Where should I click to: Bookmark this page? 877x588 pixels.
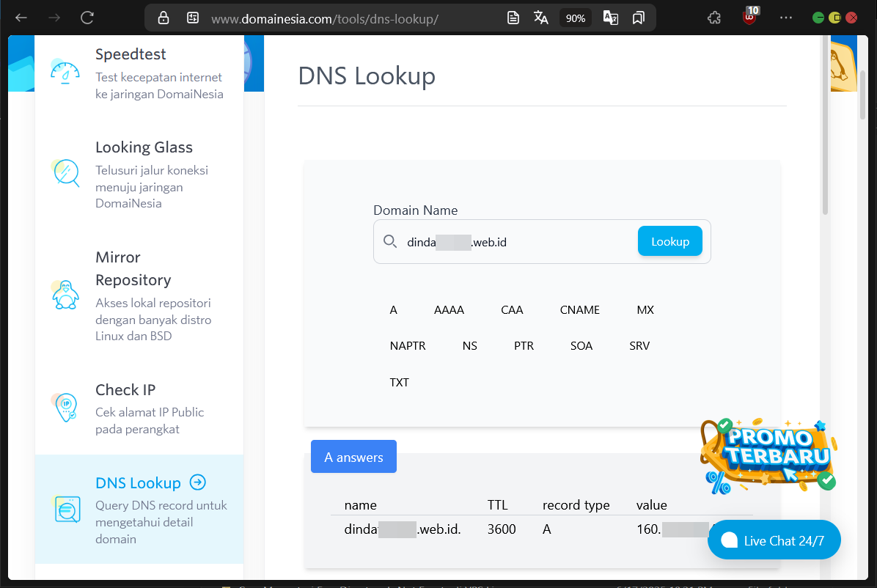tap(639, 18)
